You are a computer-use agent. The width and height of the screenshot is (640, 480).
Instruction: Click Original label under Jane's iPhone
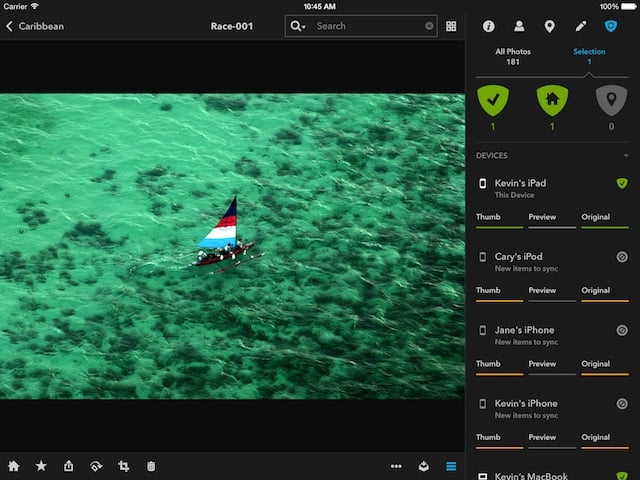click(x=596, y=364)
